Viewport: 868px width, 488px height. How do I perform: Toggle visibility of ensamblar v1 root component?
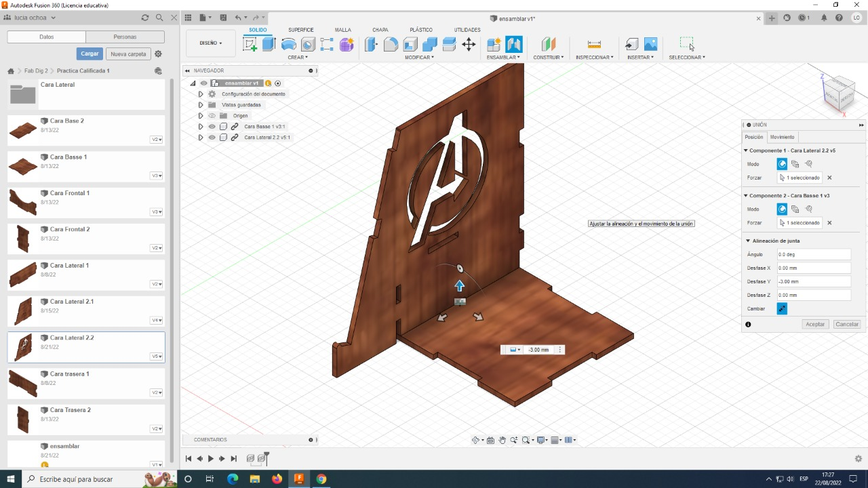[203, 83]
